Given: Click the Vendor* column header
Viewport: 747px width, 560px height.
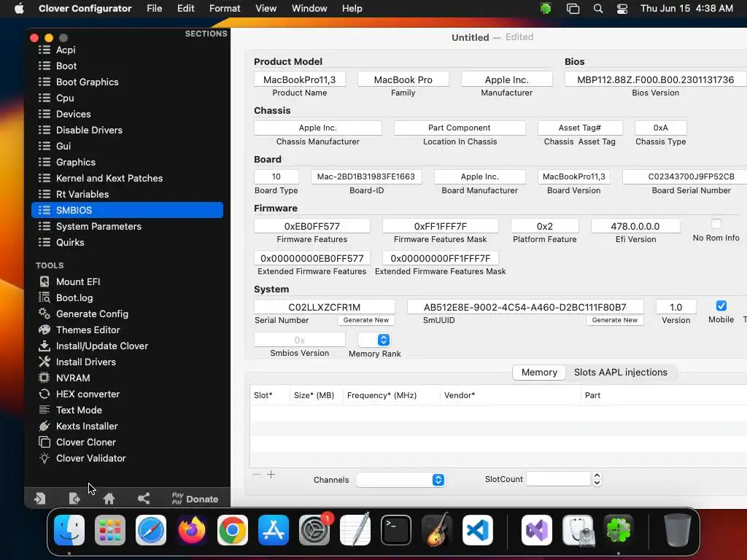Looking at the screenshot, I should [510, 395].
